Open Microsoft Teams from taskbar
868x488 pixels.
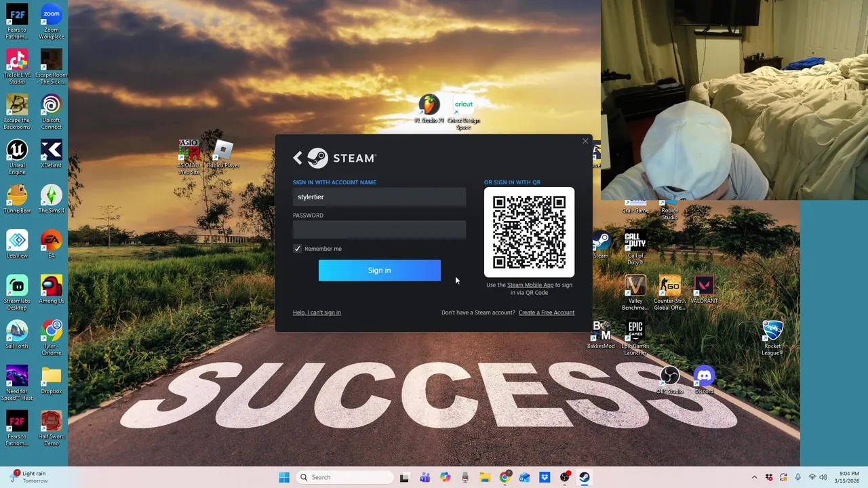[425, 477]
